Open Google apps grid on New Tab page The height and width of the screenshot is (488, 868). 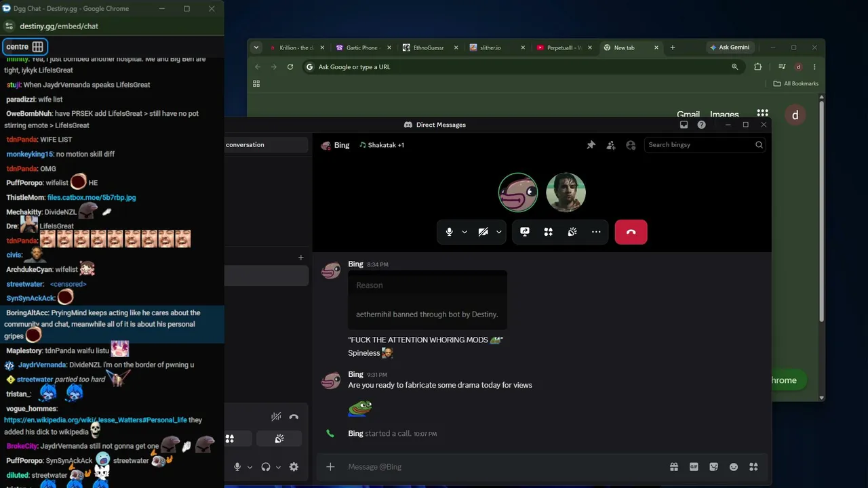[x=763, y=115]
